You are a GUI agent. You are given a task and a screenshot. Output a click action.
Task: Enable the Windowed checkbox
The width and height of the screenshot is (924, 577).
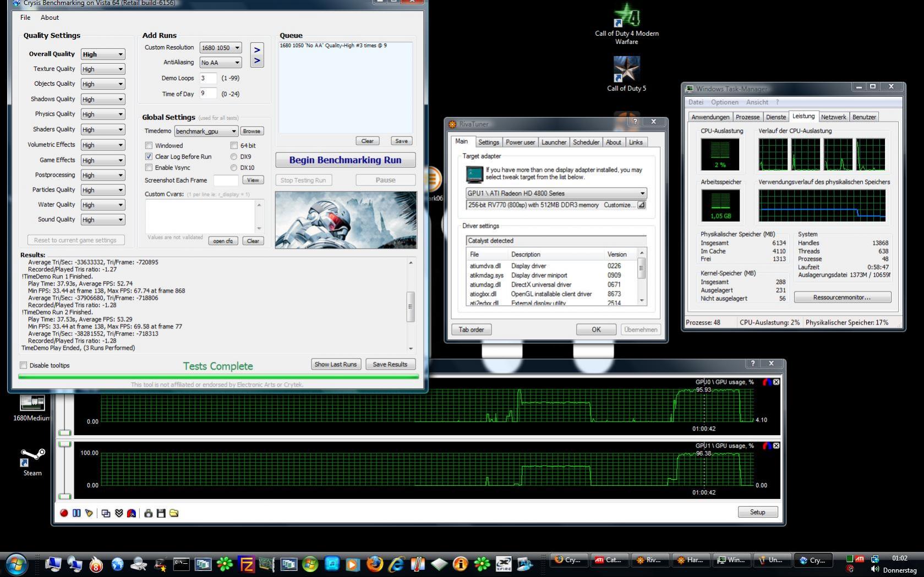click(149, 146)
